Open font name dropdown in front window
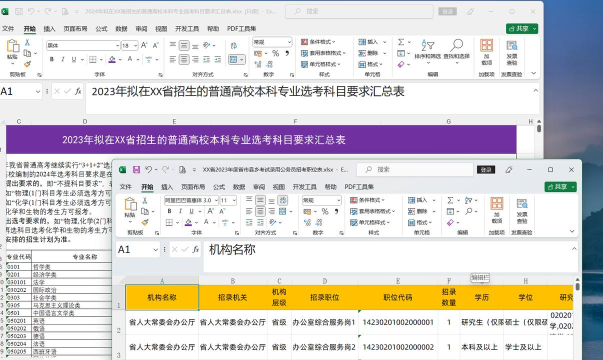 tap(216, 200)
